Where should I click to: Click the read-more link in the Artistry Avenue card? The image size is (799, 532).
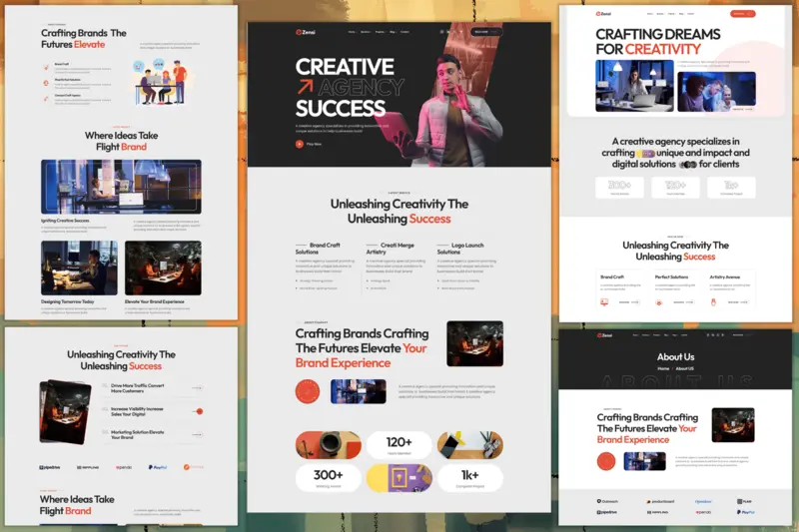click(738, 302)
